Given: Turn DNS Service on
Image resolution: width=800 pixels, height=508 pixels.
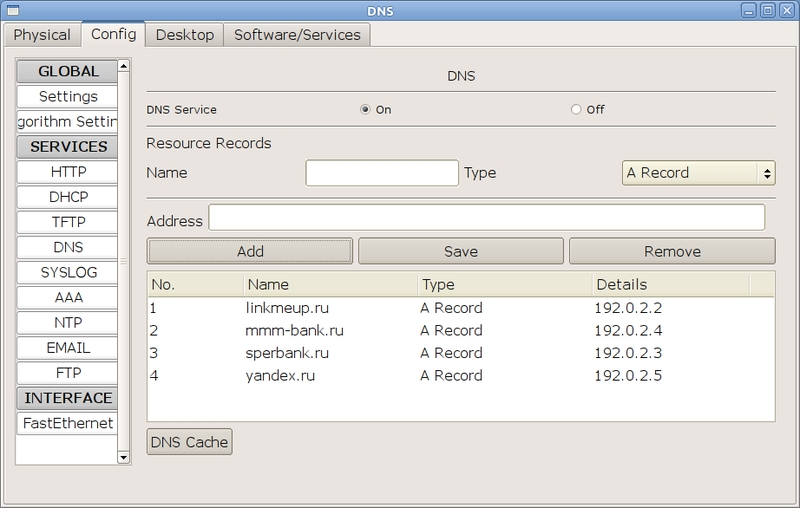Looking at the screenshot, I should (x=365, y=110).
